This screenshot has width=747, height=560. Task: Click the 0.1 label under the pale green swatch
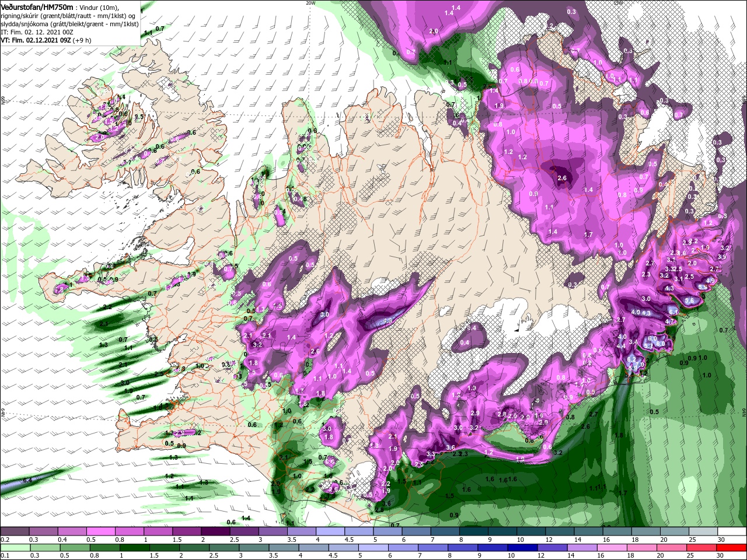coord(5,556)
